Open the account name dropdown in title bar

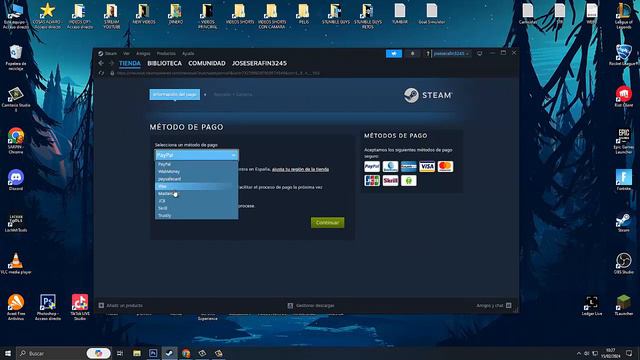[x=451, y=53]
